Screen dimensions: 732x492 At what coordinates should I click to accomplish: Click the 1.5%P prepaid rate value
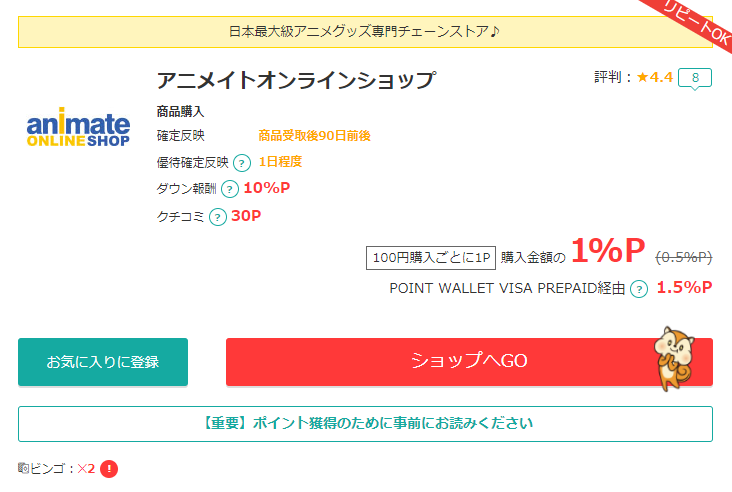684,288
